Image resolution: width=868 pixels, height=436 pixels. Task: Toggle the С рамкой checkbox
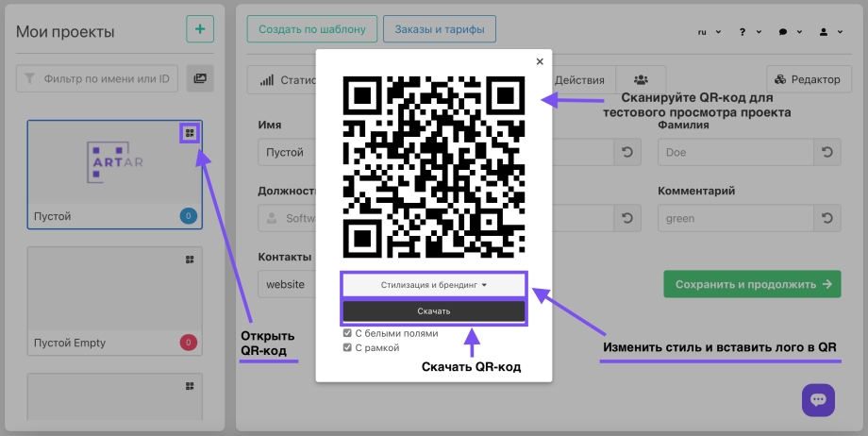click(x=347, y=348)
